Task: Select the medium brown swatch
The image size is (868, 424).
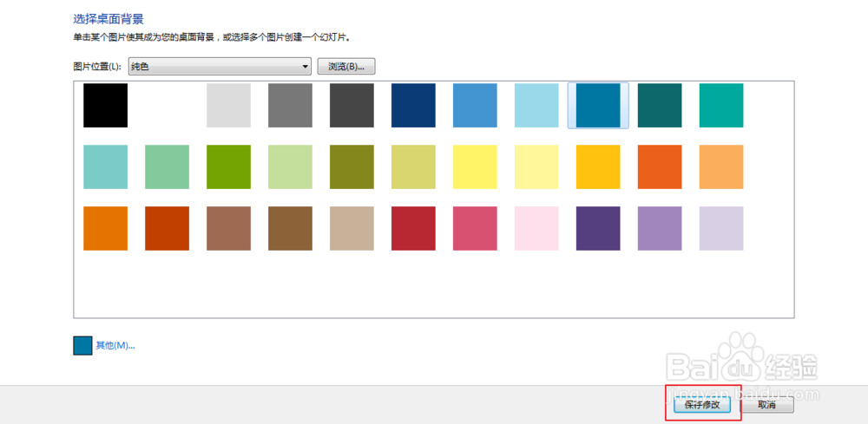Action: pyautogui.click(x=290, y=228)
